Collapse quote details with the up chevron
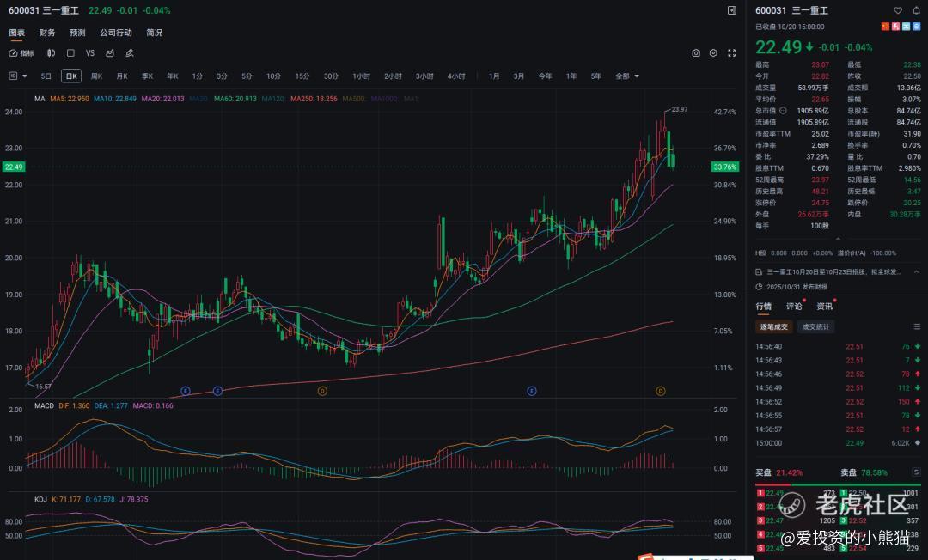928x560 pixels. point(838,239)
